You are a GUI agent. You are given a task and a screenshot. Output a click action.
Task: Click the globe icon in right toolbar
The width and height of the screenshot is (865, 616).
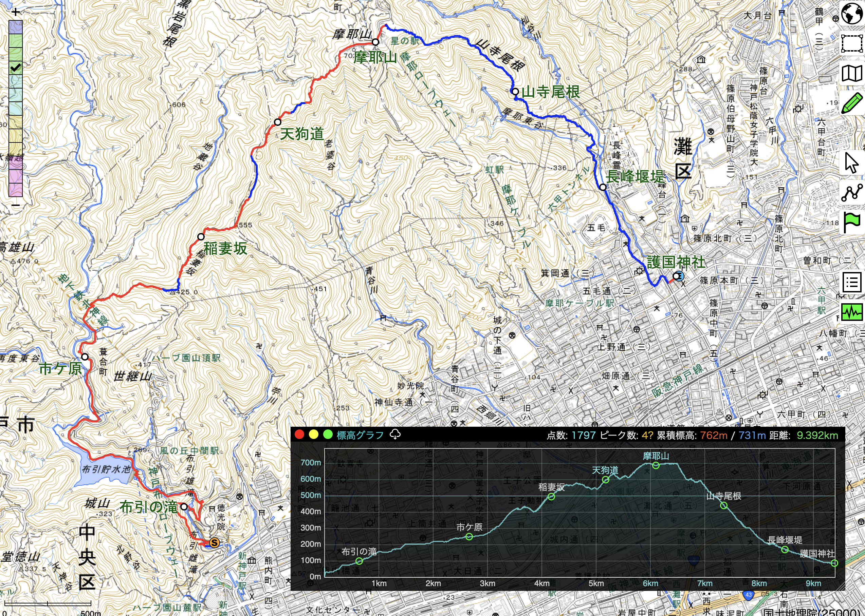pyautogui.click(x=852, y=14)
